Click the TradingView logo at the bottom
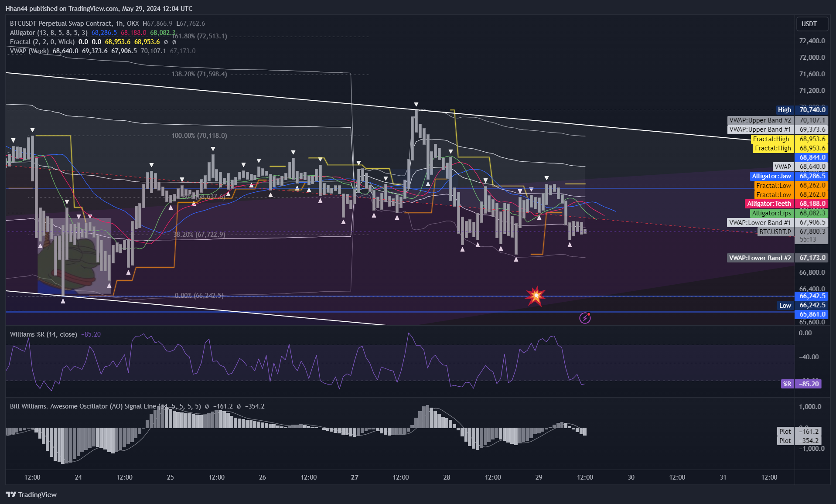Viewport: 836px width, 504px height. point(31,494)
